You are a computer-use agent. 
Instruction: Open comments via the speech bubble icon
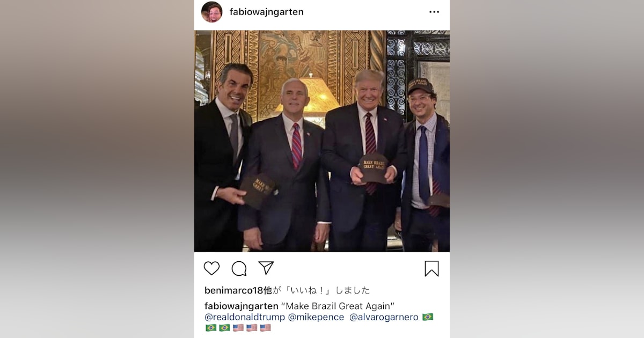point(239,268)
